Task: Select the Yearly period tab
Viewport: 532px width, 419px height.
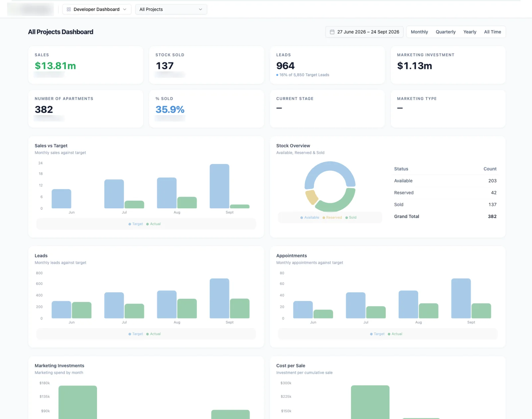Action: pyautogui.click(x=470, y=32)
